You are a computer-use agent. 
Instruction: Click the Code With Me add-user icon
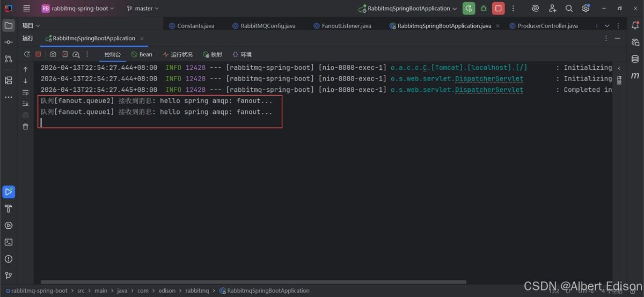click(552, 9)
